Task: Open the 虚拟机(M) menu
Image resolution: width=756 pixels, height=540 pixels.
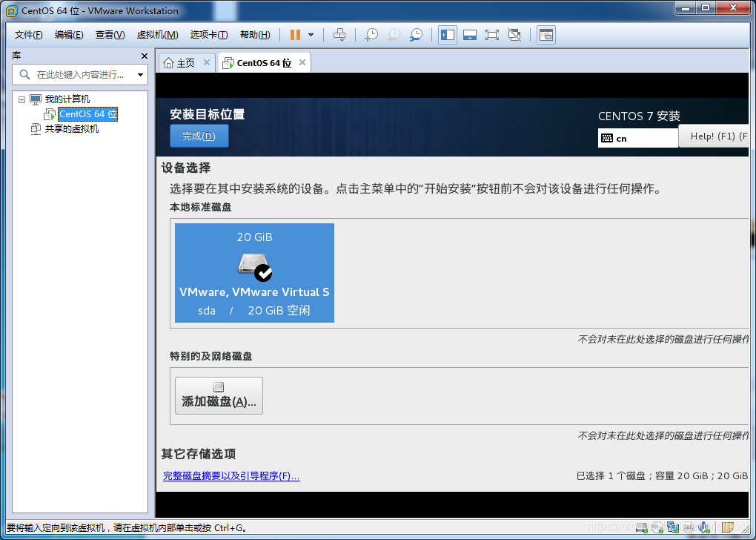Action: point(158,35)
